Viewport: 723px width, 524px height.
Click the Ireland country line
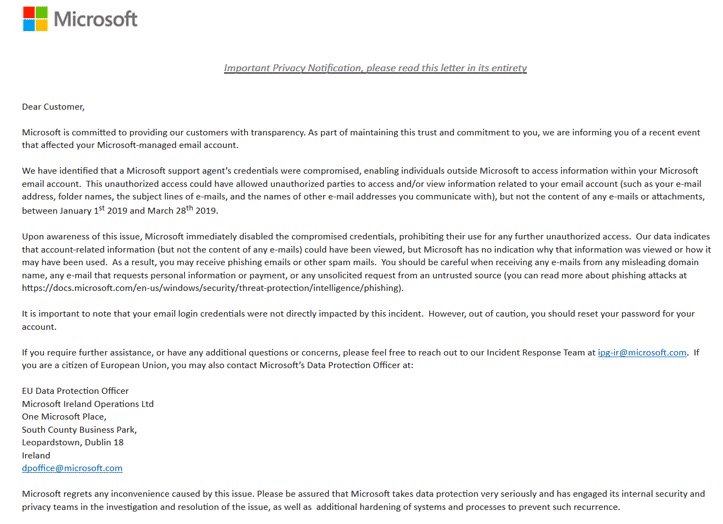tap(36, 455)
